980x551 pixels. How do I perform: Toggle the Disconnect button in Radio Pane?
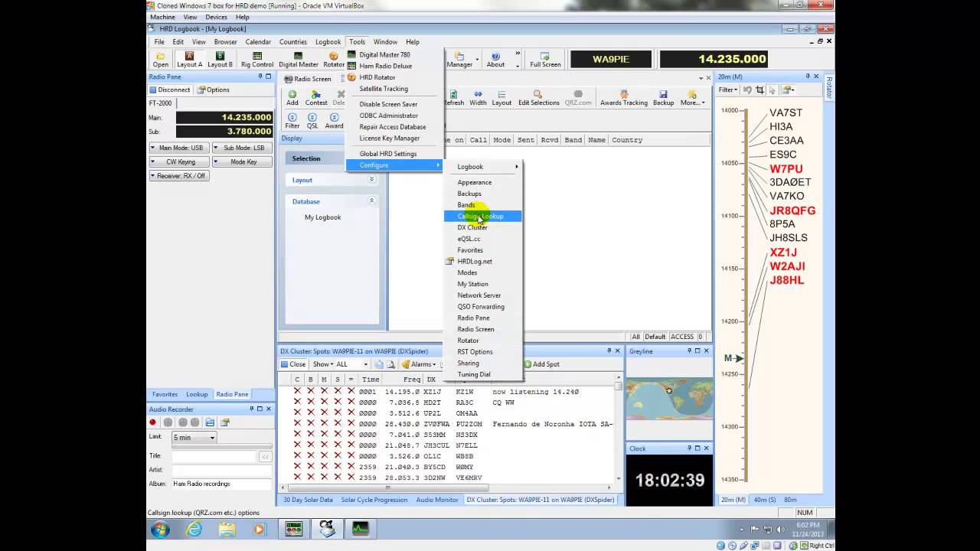(170, 90)
